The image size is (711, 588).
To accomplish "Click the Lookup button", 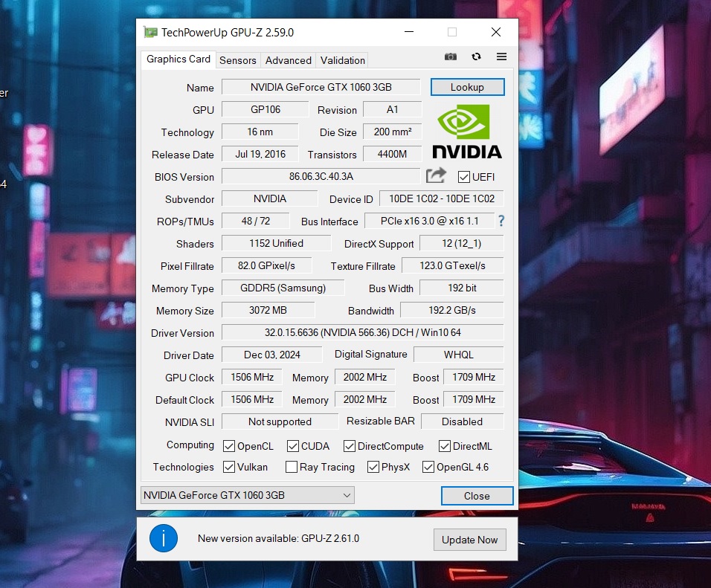I will (x=467, y=87).
